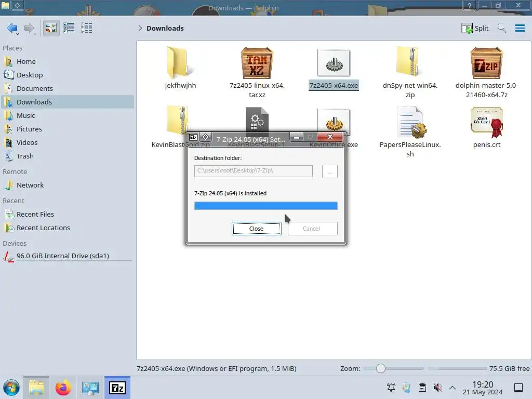Minimize the 7-Zip setup window
The height and width of the screenshot is (399, 532).
[x=297, y=137]
